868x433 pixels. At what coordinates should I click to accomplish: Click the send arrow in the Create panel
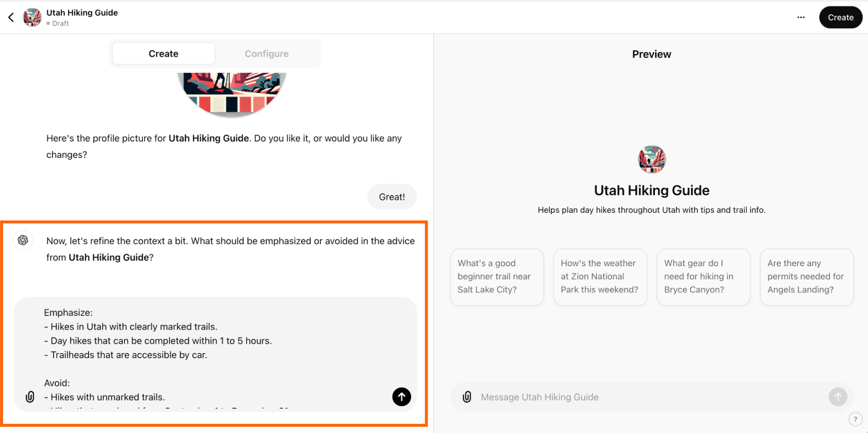coord(401,397)
